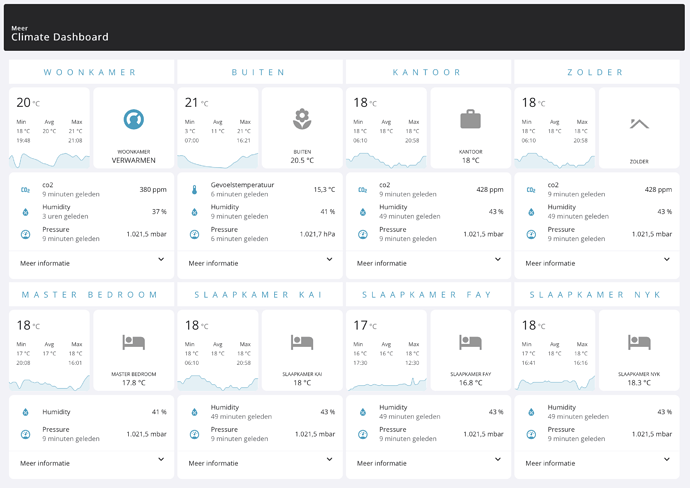Click the Kantoor briefcase icon
The image size is (690, 488).
click(470, 119)
